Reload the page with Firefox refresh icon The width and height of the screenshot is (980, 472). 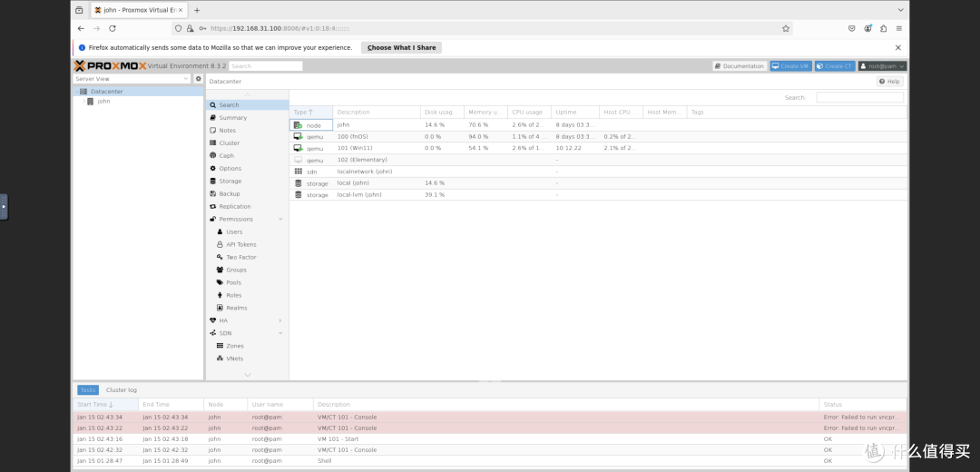[x=113, y=29]
